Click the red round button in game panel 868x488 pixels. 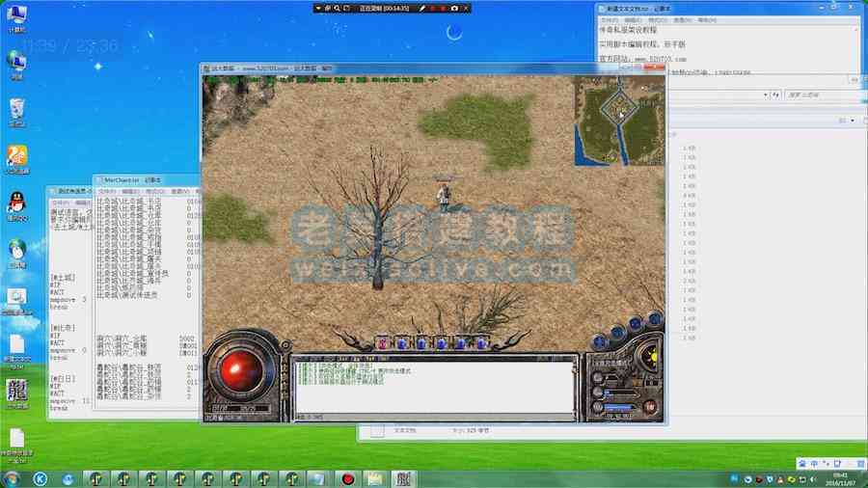pos(650,407)
